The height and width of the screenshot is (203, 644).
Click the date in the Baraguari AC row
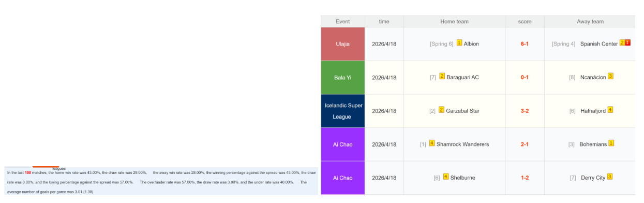click(x=384, y=78)
